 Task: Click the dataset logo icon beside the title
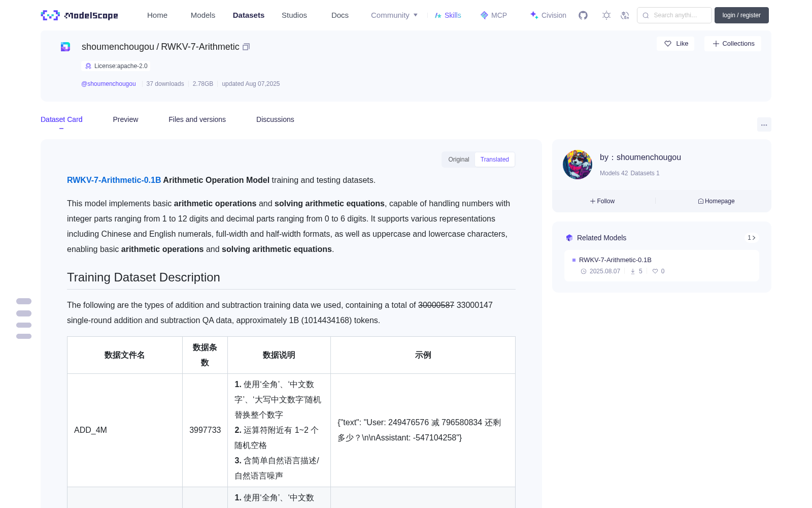tap(65, 47)
